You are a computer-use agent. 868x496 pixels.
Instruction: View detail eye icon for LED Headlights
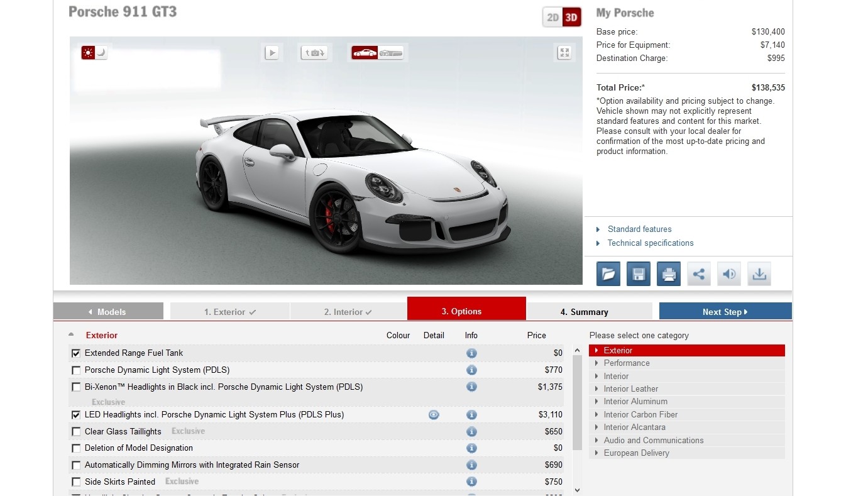(x=434, y=415)
